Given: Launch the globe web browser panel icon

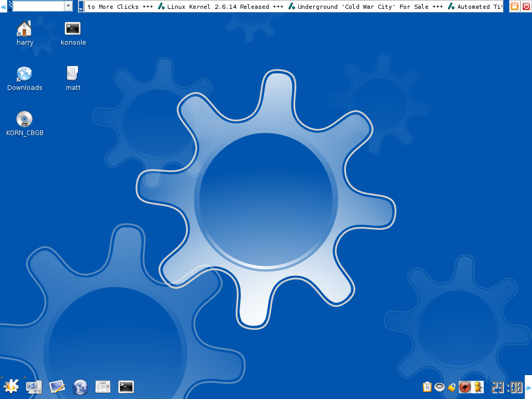Looking at the screenshot, I should 80,387.
